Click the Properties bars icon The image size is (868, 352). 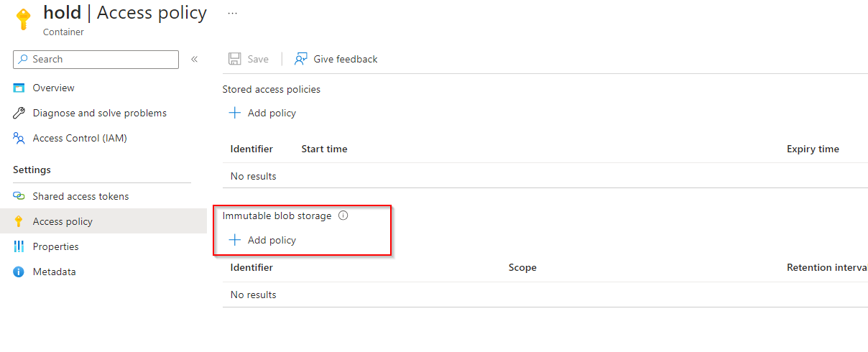click(19, 246)
